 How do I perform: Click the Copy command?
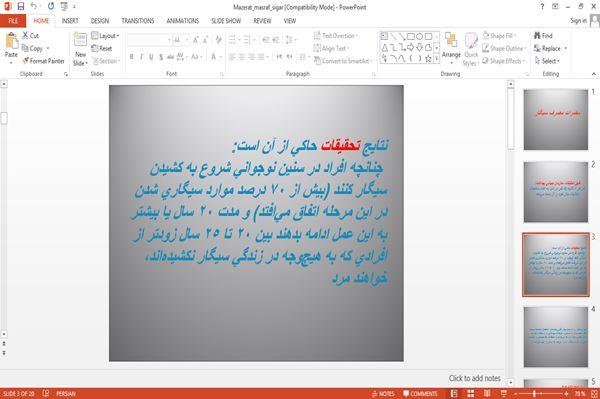(x=33, y=48)
